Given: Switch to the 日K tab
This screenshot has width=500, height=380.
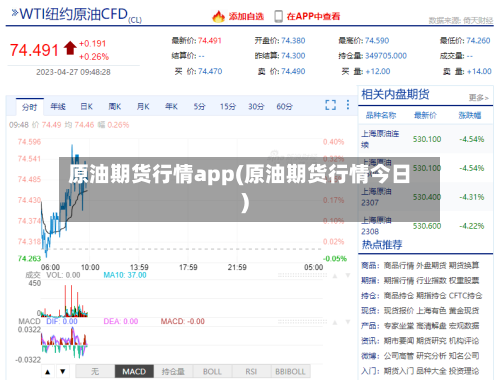Looking at the screenshot, I should tap(86, 106).
